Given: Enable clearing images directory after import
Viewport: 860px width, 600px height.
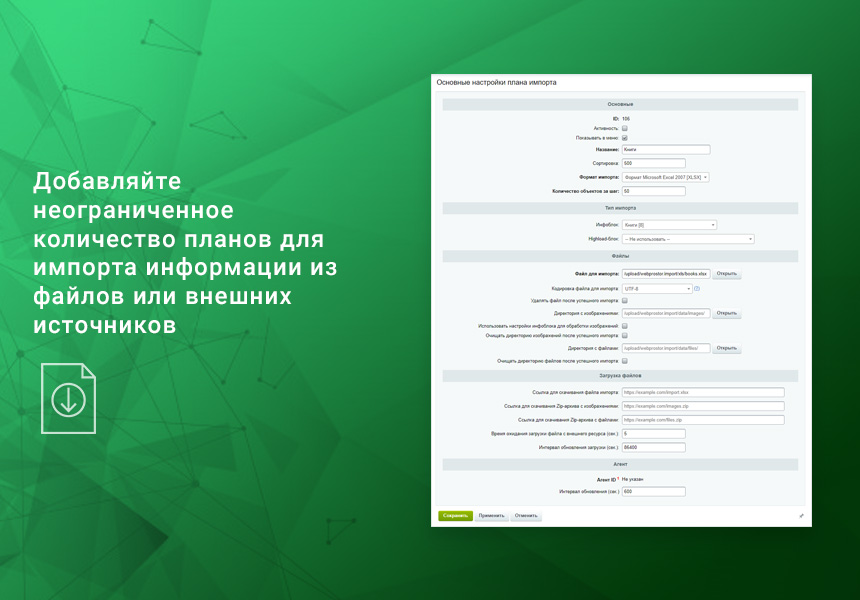Looking at the screenshot, I should pyautogui.click(x=624, y=337).
